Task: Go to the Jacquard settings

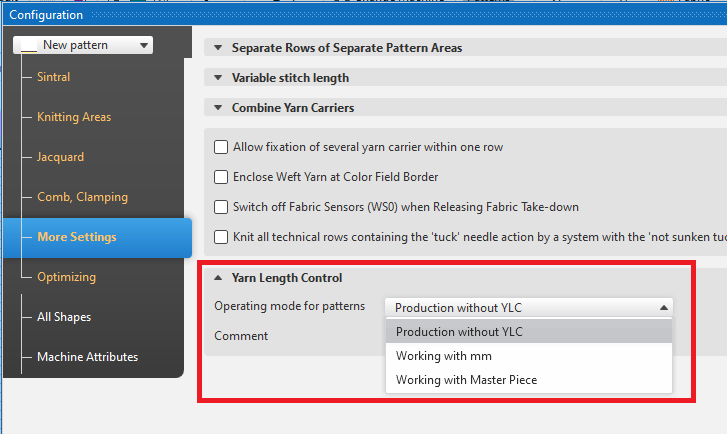Action: (x=60, y=157)
